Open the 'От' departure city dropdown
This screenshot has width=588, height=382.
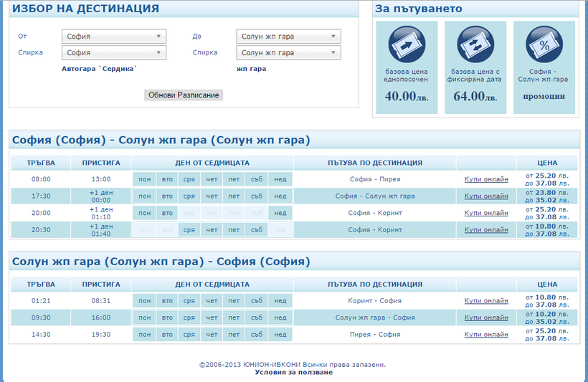tap(114, 37)
